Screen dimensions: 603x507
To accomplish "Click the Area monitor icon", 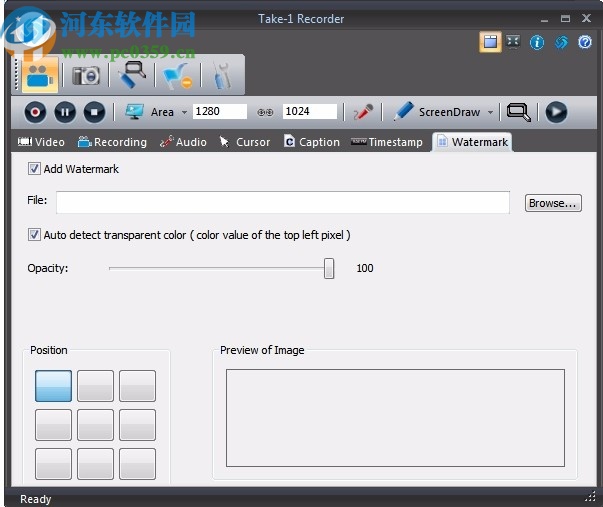I will click(134, 112).
